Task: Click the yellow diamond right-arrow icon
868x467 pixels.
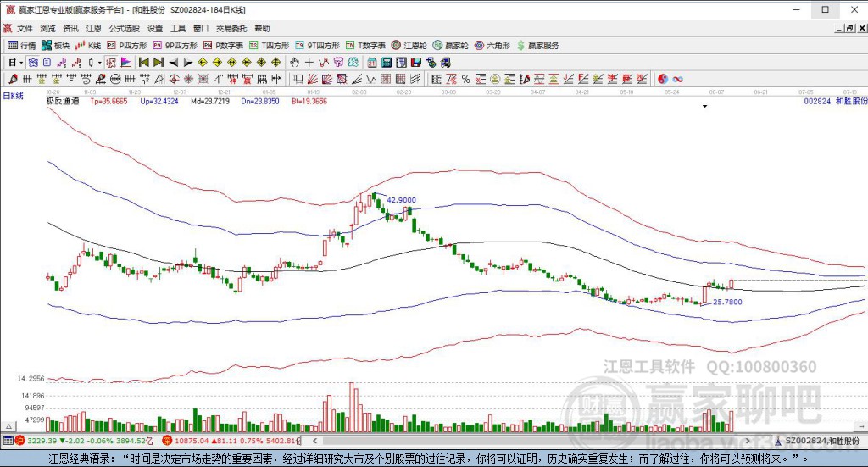Action: point(218,63)
